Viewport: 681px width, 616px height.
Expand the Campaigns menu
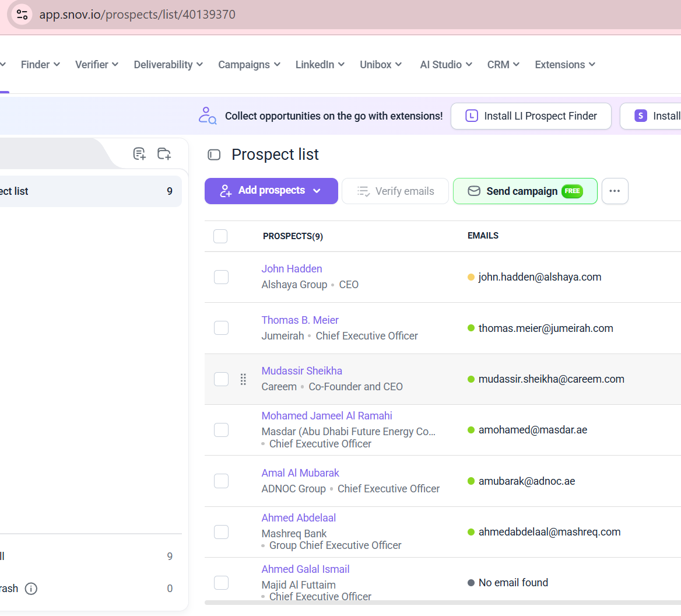(x=249, y=65)
